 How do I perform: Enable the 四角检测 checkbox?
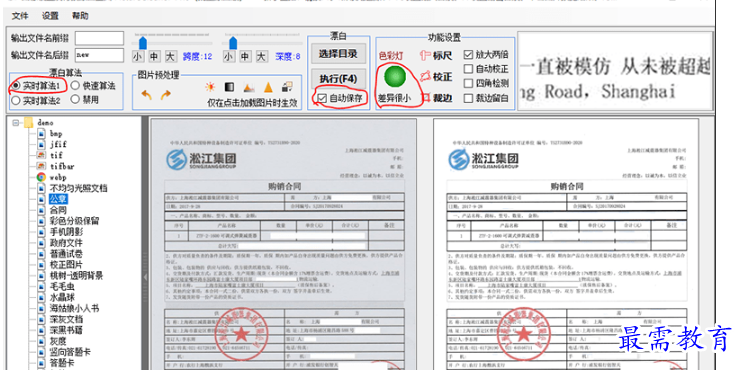pyautogui.click(x=468, y=84)
